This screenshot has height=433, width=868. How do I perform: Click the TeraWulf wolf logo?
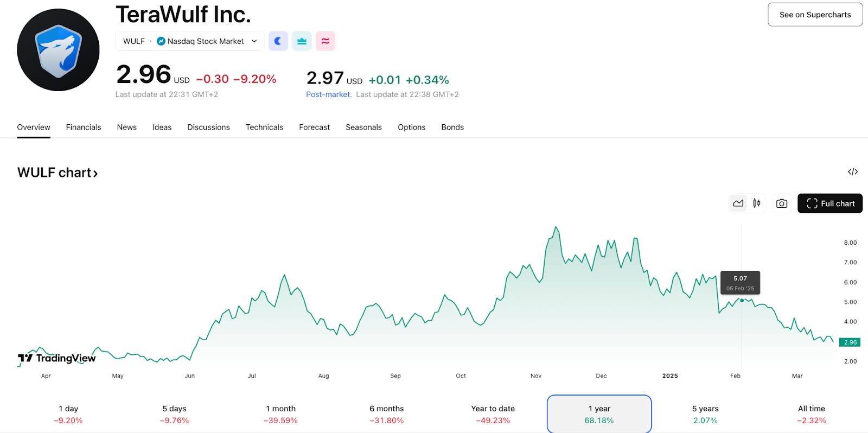pyautogui.click(x=58, y=50)
